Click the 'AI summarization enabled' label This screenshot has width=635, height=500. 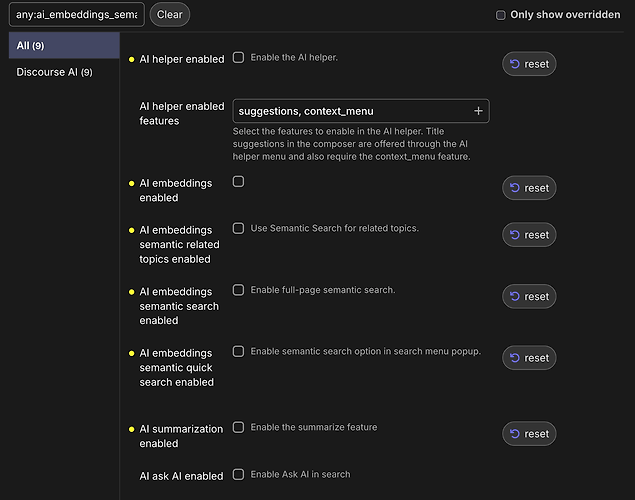pyautogui.click(x=181, y=436)
